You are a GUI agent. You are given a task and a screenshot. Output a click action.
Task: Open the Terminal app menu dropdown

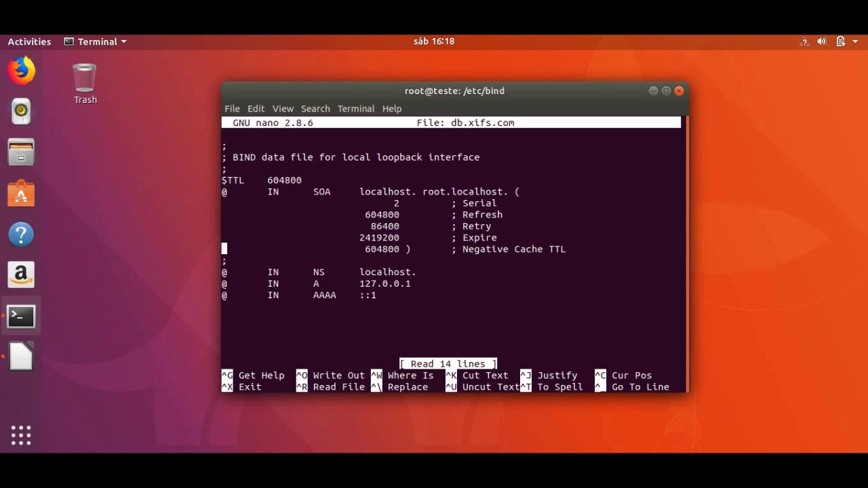[x=95, y=41]
